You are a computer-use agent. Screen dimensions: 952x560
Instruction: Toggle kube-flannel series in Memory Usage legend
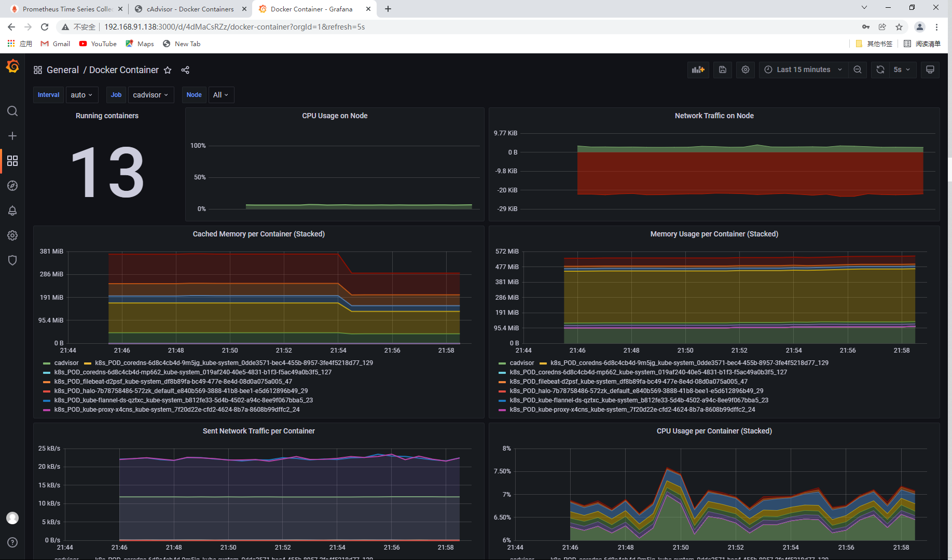pyautogui.click(x=639, y=400)
